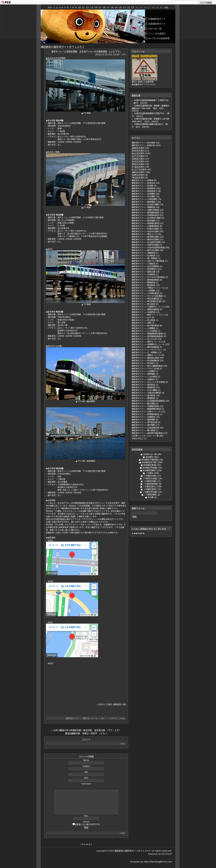Zoom in on the 地点B map
216x868 pixels.
click(94, 587)
